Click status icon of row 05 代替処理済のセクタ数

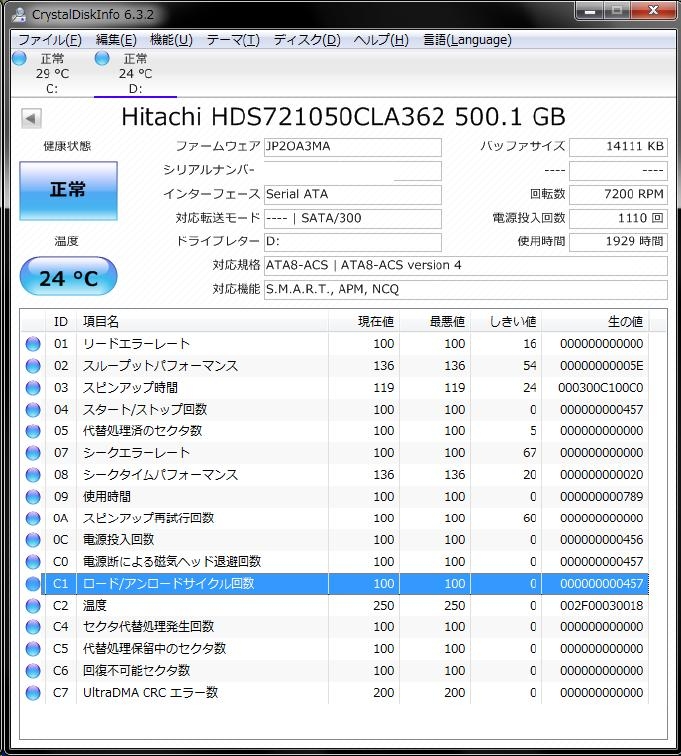click(x=33, y=431)
